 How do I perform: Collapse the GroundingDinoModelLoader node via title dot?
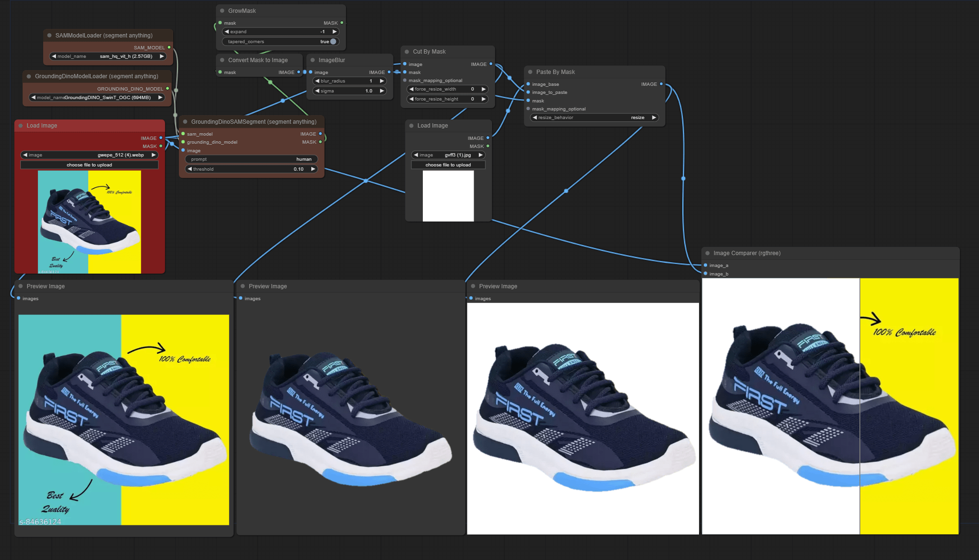coord(29,76)
